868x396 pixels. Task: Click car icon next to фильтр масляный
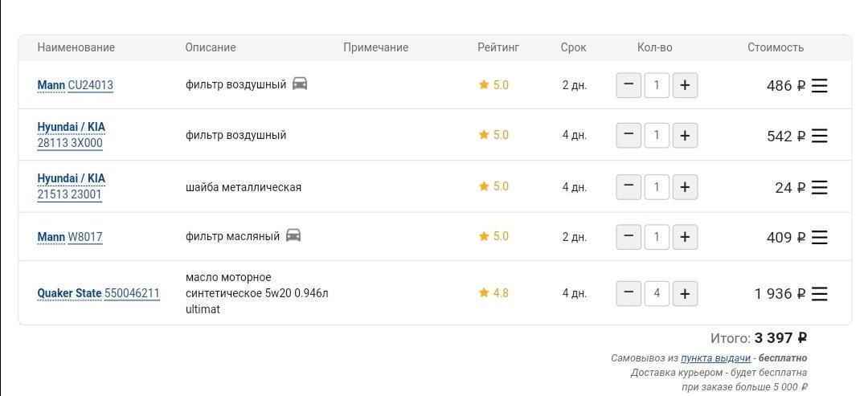click(x=293, y=235)
